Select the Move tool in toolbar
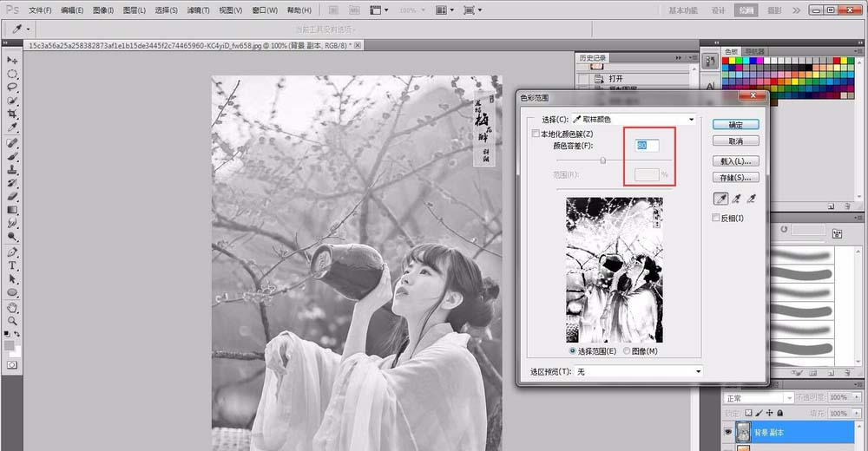This screenshot has width=868, height=451. coord(12,60)
